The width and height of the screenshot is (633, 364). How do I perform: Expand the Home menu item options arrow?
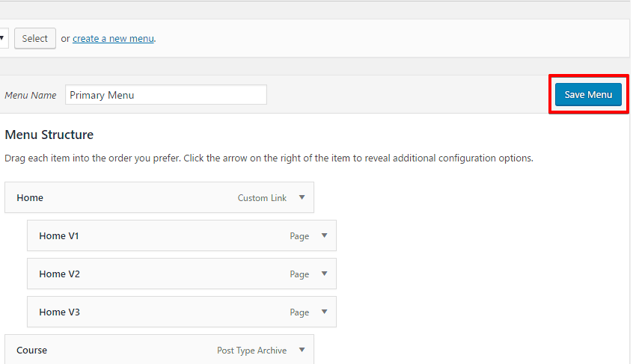click(x=302, y=198)
